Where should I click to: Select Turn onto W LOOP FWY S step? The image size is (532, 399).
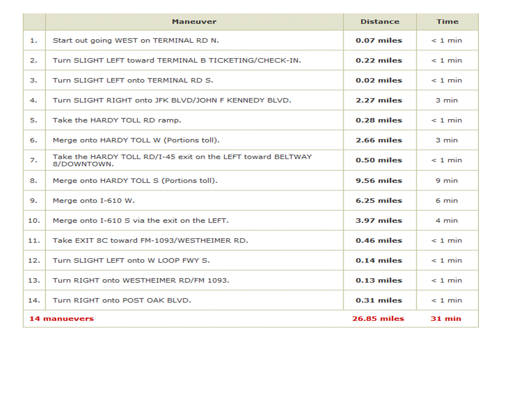click(131, 260)
